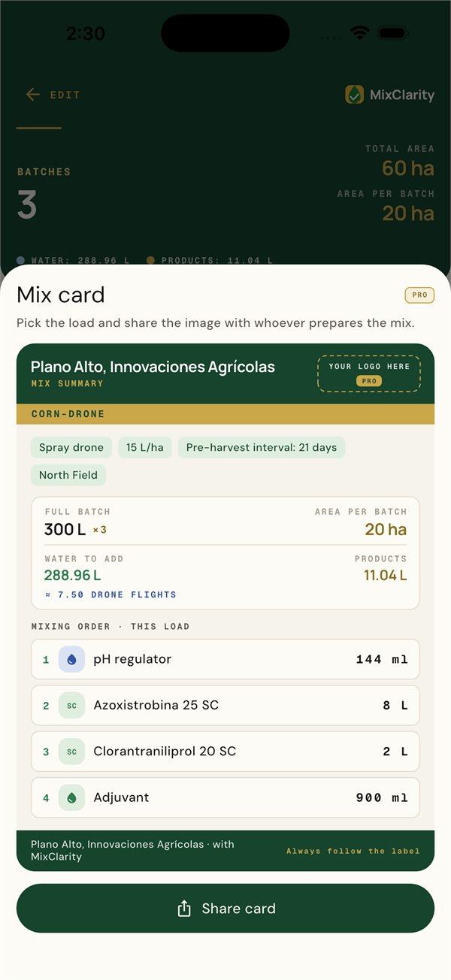The width and height of the screenshot is (451, 980).
Task: Click the MixClarity logo icon
Action: (355, 95)
